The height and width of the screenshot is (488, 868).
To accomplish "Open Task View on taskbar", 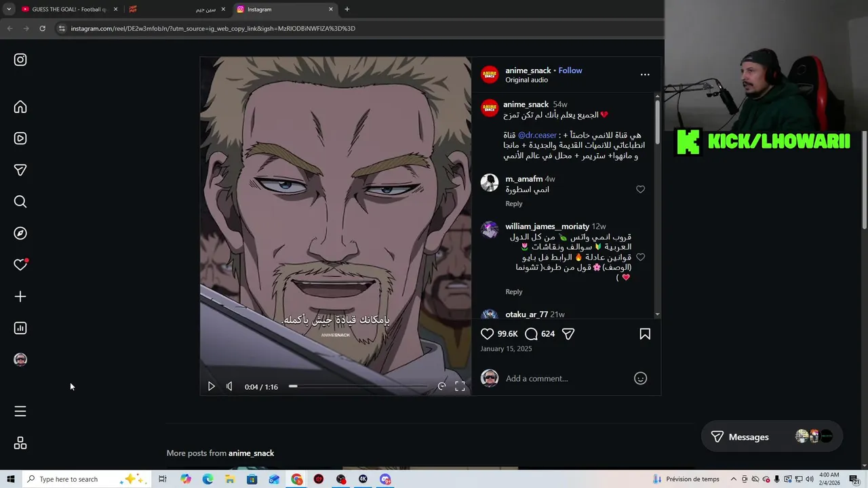I will [x=163, y=479].
